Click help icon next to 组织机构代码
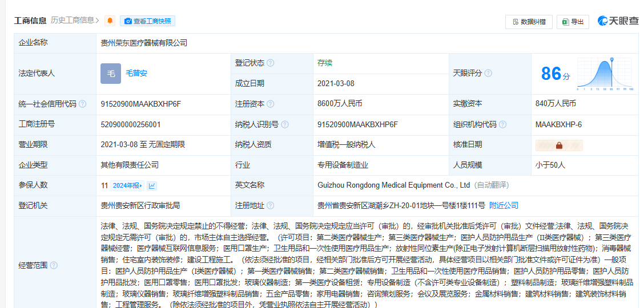Screen dimensions: 644x308 (502, 124)
